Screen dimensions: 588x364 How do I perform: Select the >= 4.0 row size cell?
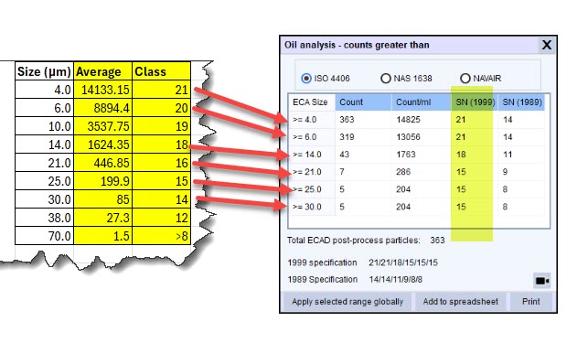(312, 120)
